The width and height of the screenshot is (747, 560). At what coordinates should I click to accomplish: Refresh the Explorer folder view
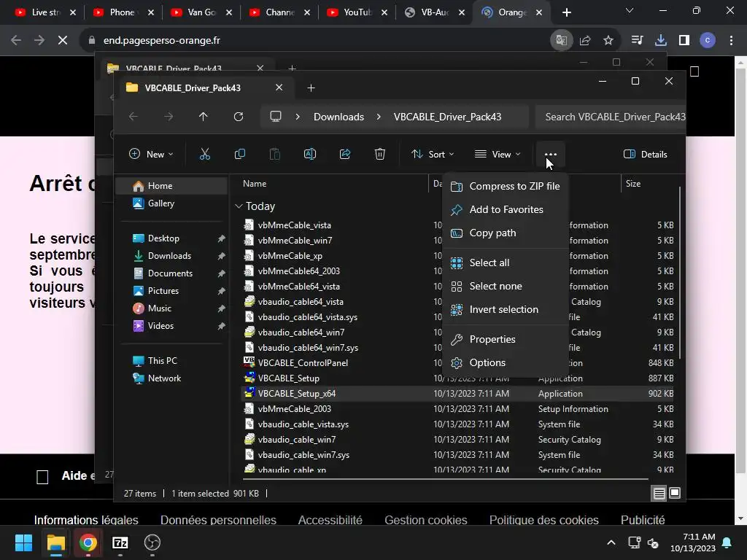(239, 117)
